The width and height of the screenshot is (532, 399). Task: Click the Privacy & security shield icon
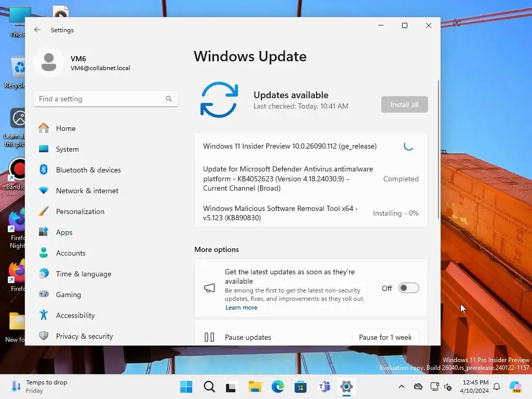pyautogui.click(x=44, y=336)
